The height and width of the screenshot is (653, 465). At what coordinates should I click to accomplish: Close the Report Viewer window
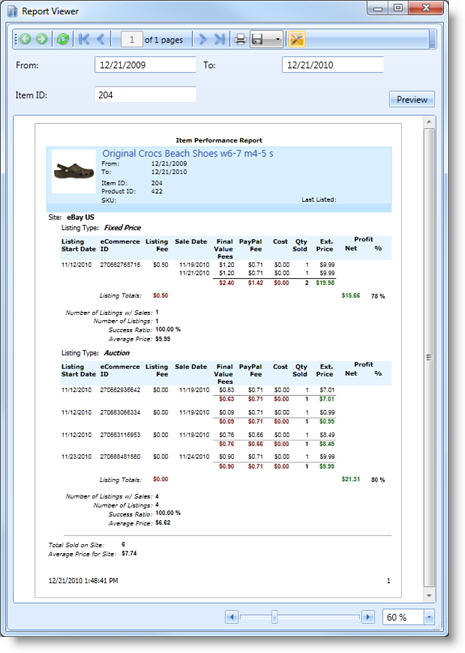426,8
